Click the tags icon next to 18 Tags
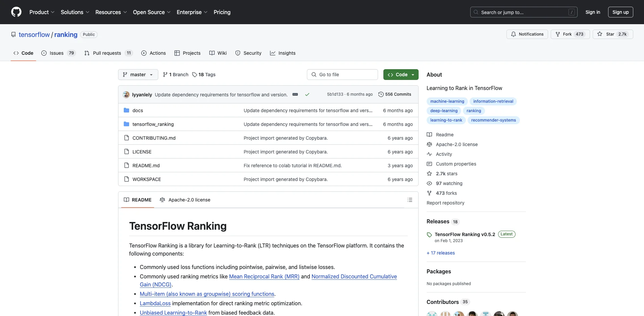 coord(195,75)
